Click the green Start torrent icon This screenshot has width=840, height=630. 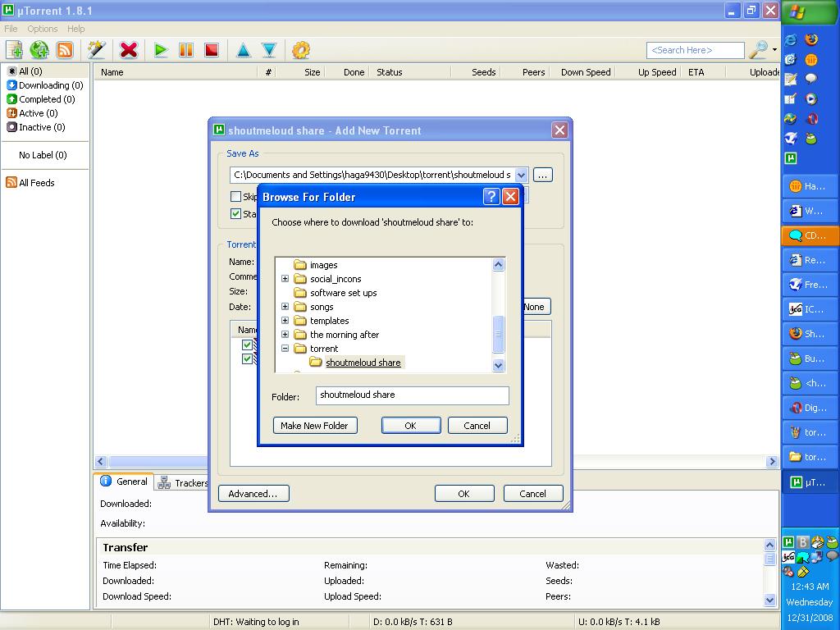[x=160, y=50]
